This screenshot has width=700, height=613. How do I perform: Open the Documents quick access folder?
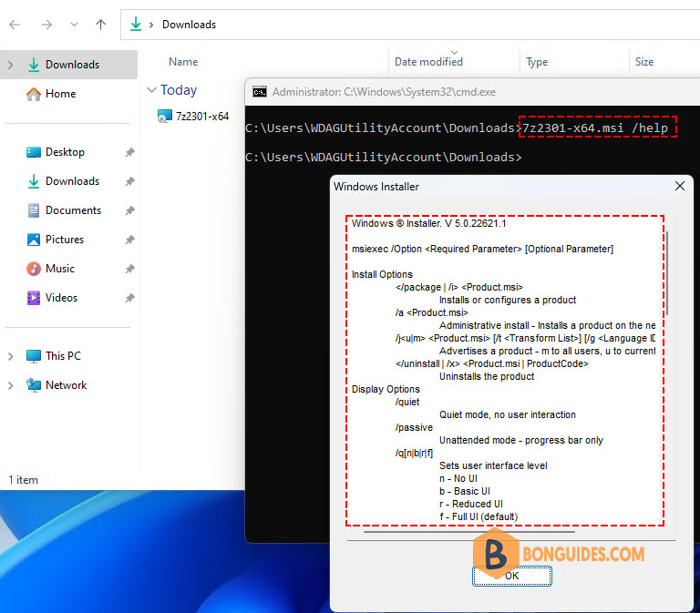73,210
